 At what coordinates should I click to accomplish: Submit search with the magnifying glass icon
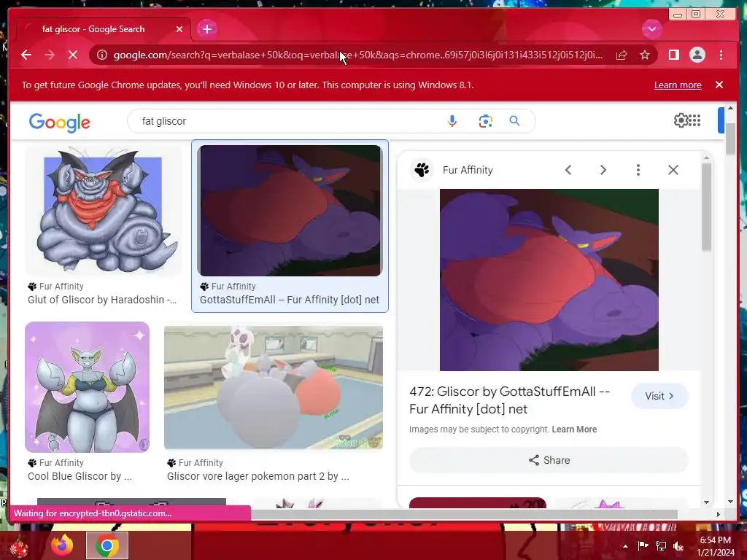tap(514, 121)
